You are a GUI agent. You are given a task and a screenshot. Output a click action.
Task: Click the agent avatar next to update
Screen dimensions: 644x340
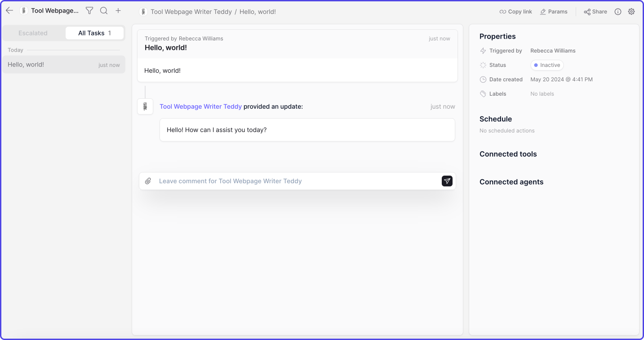click(145, 106)
